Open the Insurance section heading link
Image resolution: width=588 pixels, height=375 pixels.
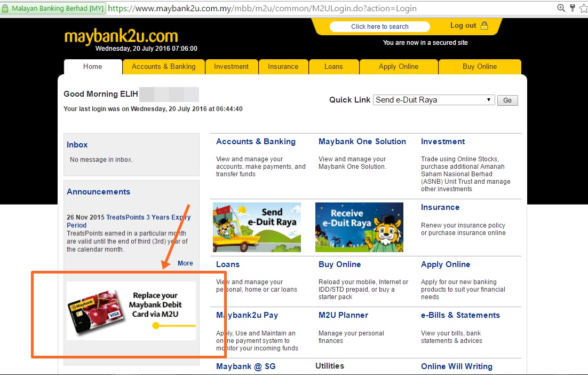click(440, 207)
